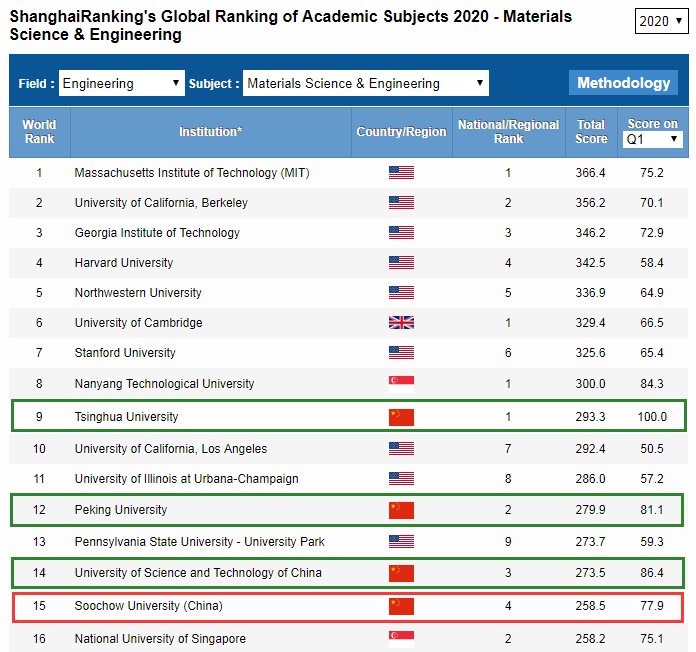Click the China flag in Peking University row

tap(401, 510)
